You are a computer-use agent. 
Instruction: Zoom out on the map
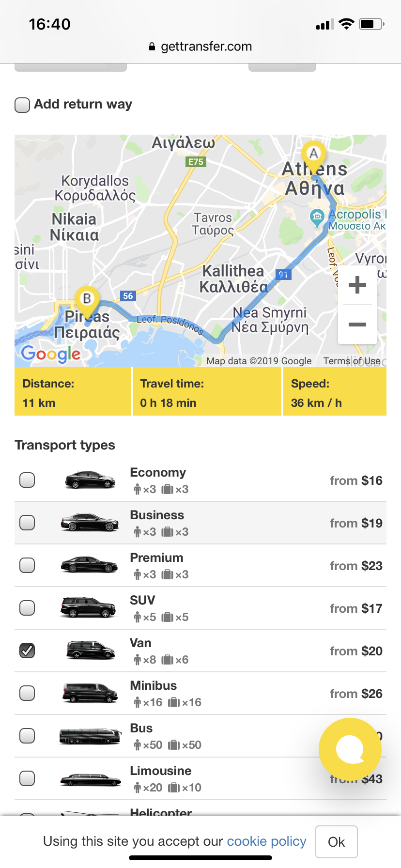(357, 325)
